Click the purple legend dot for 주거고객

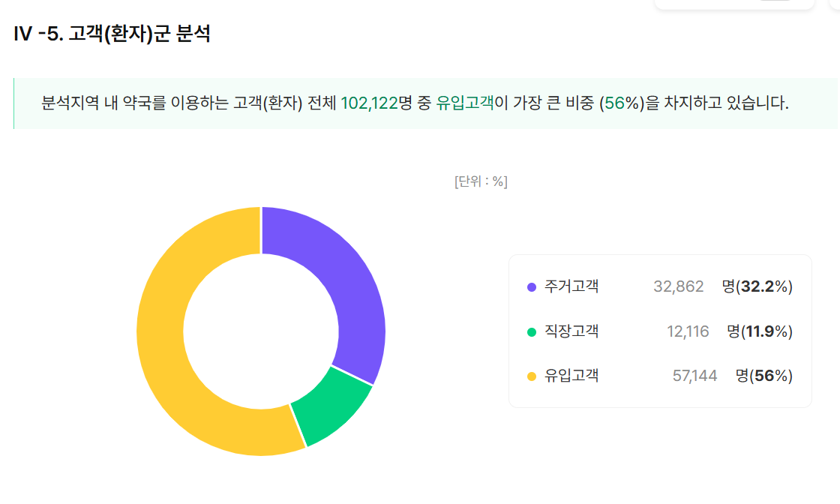[532, 287]
